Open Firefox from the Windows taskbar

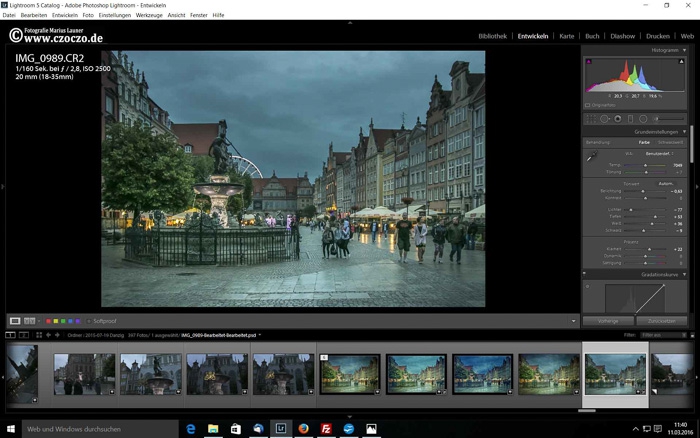click(303, 428)
